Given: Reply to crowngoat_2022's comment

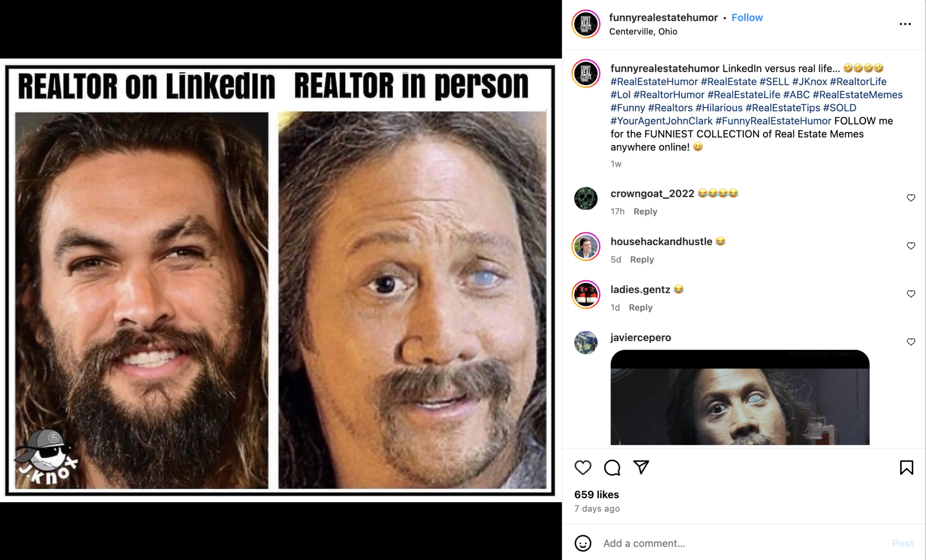Looking at the screenshot, I should (645, 211).
